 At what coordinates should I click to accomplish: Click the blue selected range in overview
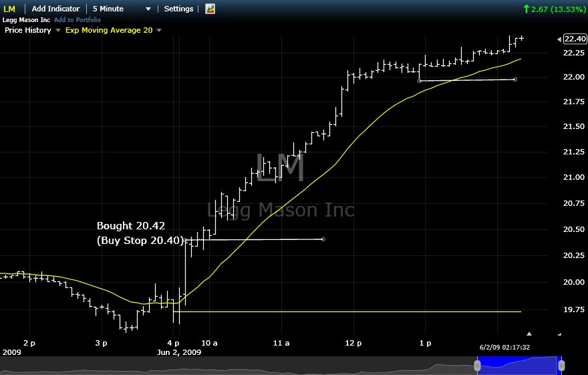519,365
